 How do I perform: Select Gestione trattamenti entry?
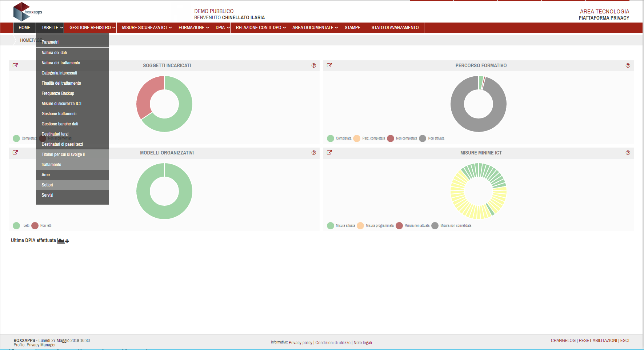pyautogui.click(x=72, y=114)
